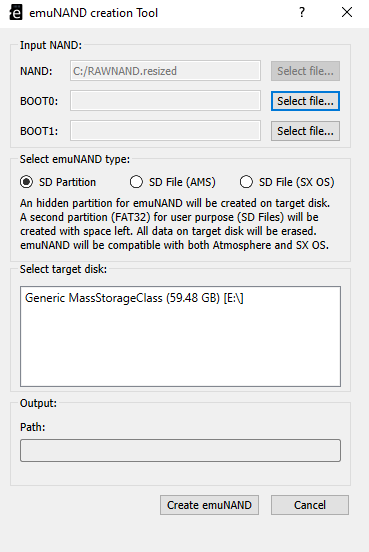This screenshot has height=552, width=369.
Task: Click the greyed Select file button for NAND
Action: [305, 71]
